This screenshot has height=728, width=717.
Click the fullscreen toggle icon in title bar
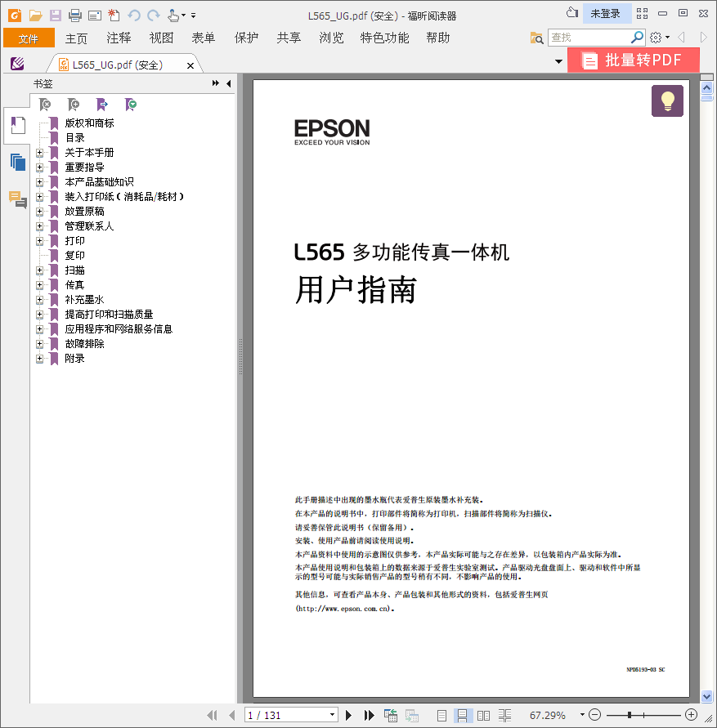click(x=642, y=13)
